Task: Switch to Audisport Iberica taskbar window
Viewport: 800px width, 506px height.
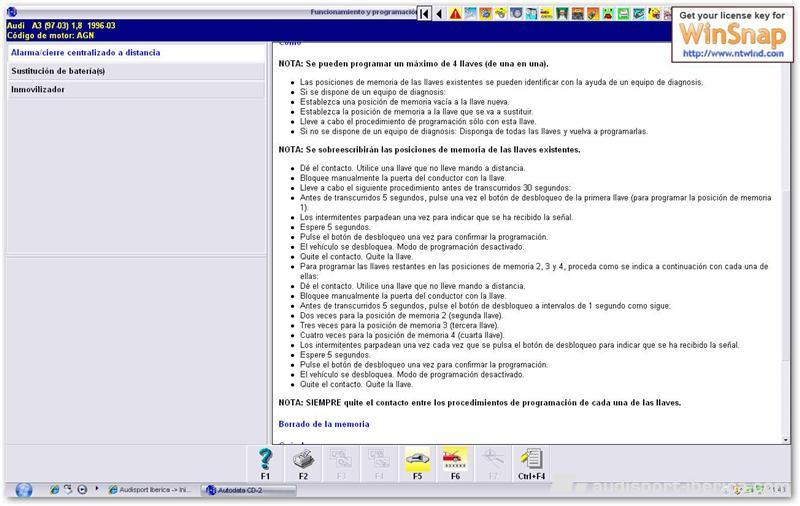Action: 150,490
